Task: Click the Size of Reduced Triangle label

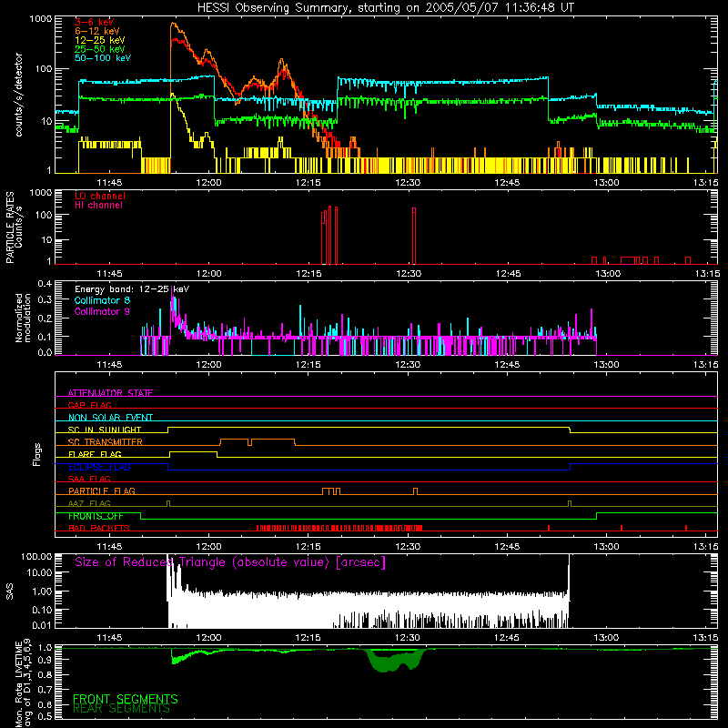Action: pyautogui.click(x=230, y=562)
